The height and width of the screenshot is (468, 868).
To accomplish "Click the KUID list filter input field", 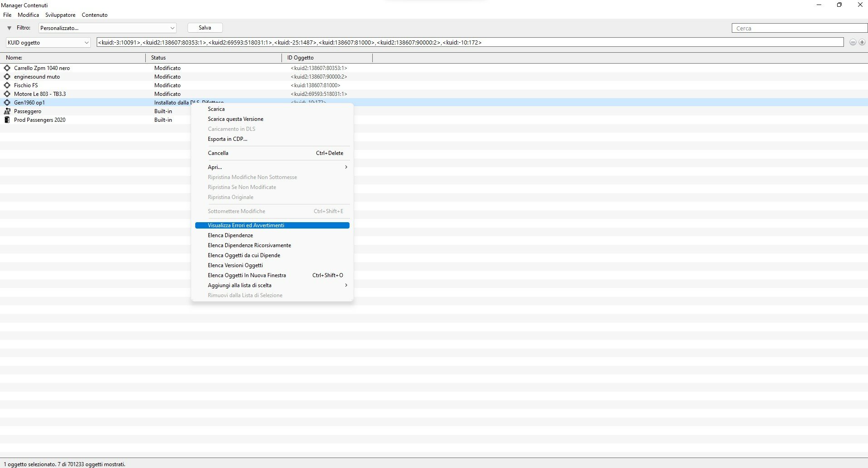I will (470, 42).
